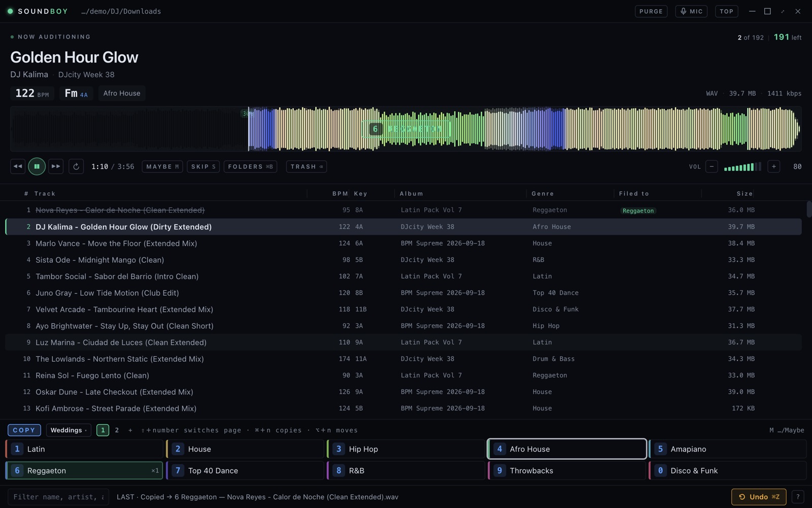Viewport: 812px width, 508px height.
Task: Click the Downloads folder path in title bar
Action: [121, 11]
